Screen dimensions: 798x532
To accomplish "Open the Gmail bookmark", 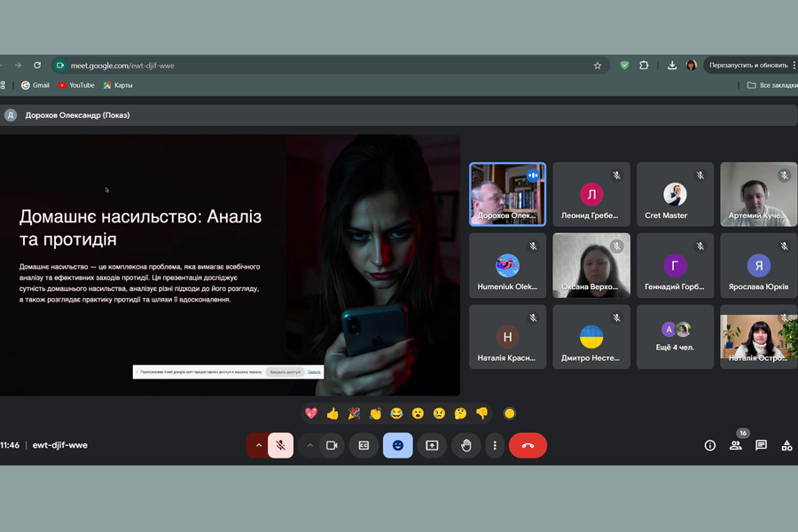I will pos(35,85).
